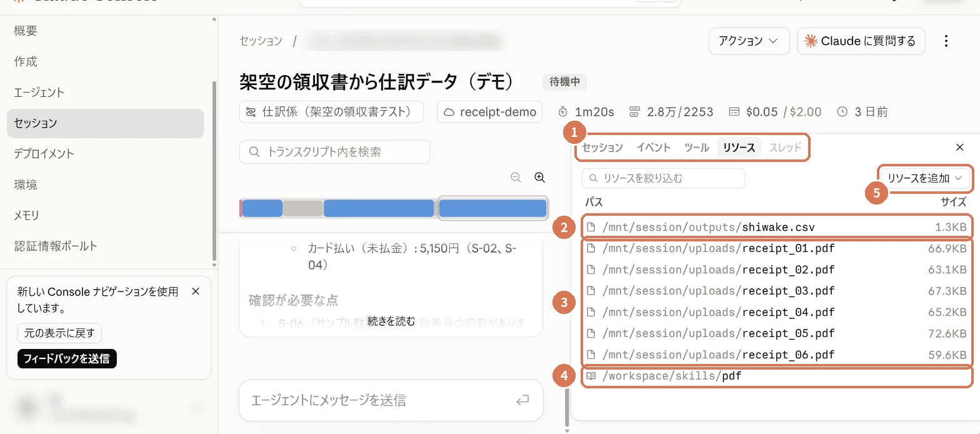Click 続きを読む to expand message
The image size is (980, 434).
pos(391,321)
